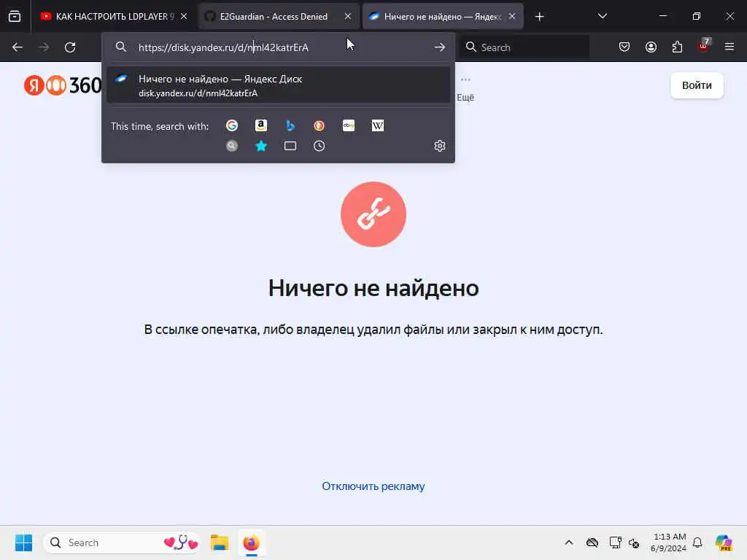Image resolution: width=747 pixels, height=560 pixels.
Task: Open search settings gear icon
Action: click(x=440, y=146)
